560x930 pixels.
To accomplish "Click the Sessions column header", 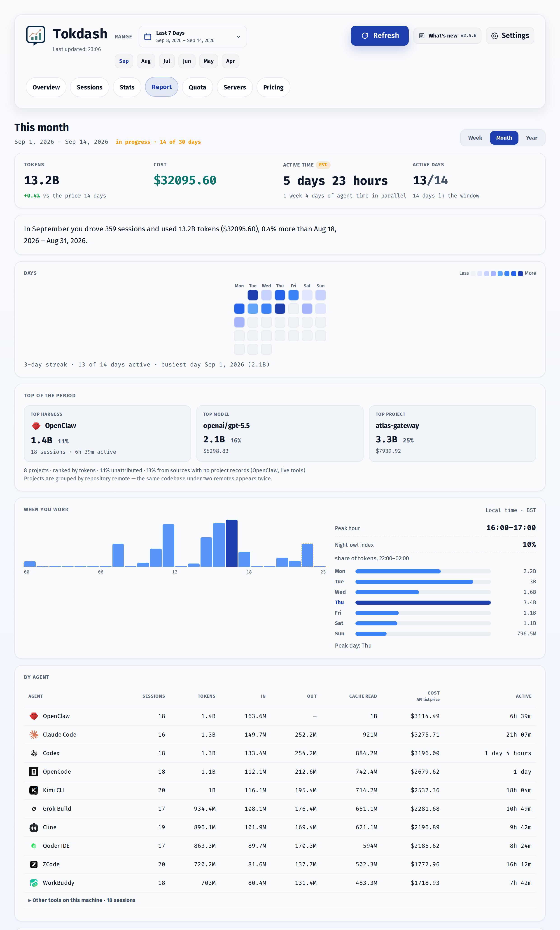I will coord(154,696).
